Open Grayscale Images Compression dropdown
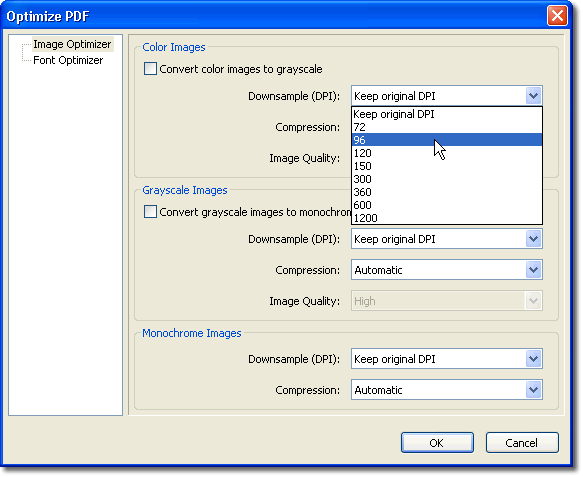Viewport: 583px width, 477px height. 447,270
